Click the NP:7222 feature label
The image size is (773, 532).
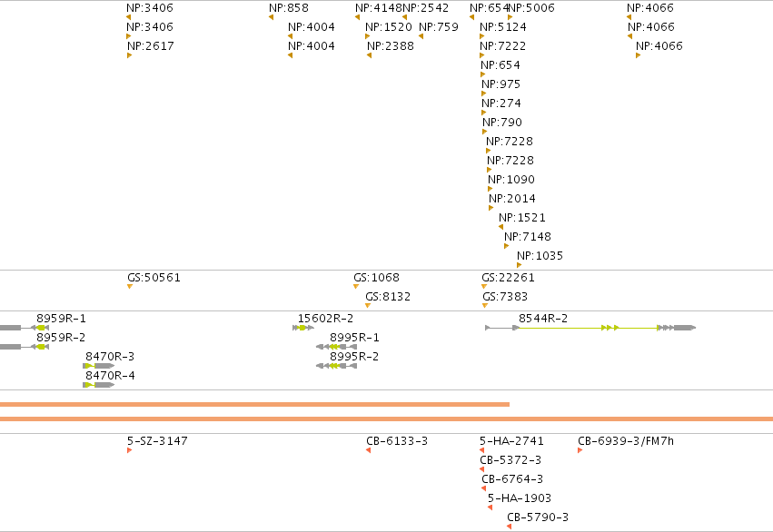click(x=503, y=45)
